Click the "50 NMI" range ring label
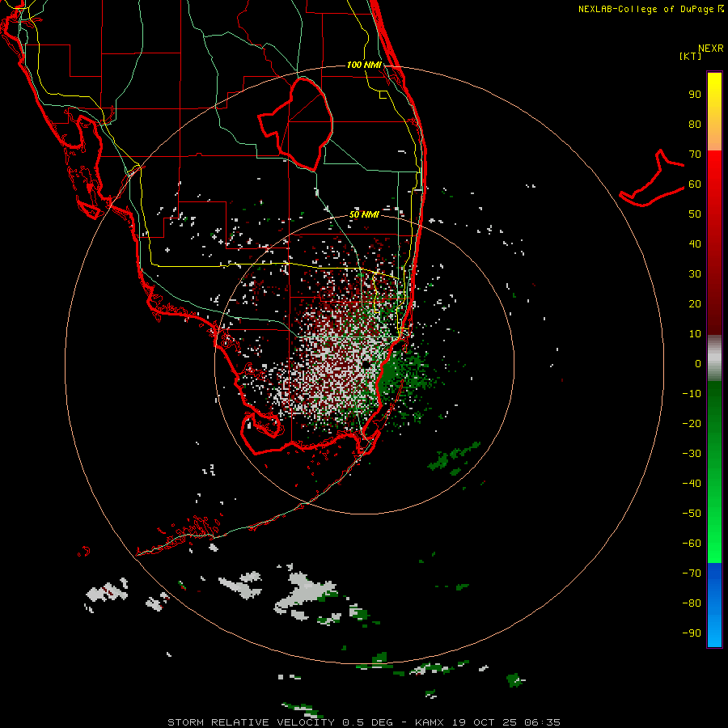Image resolution: width=728 pixels, height=728 pixels. pos(365,214)
